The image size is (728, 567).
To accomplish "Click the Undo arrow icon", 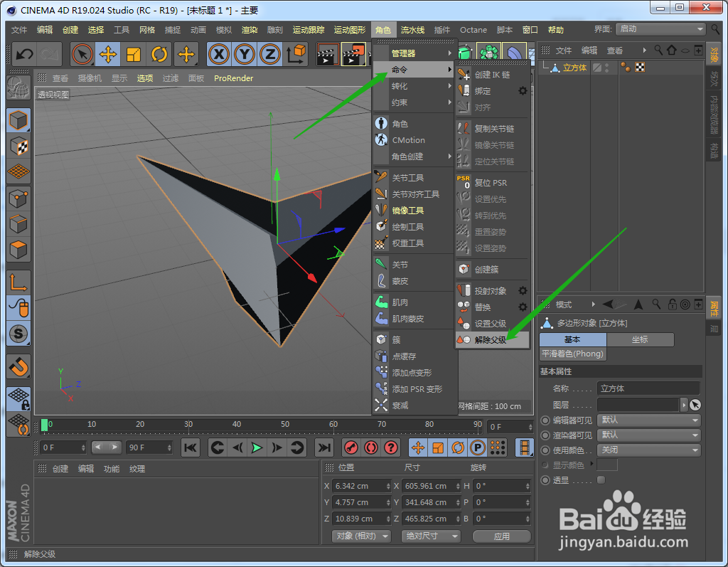I will point(24,54).
